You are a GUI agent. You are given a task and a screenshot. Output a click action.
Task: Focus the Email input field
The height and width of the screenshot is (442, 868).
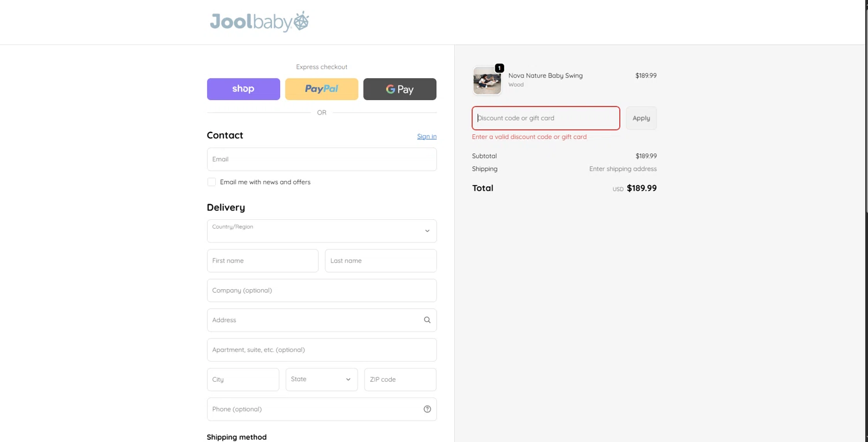(322, 159)
